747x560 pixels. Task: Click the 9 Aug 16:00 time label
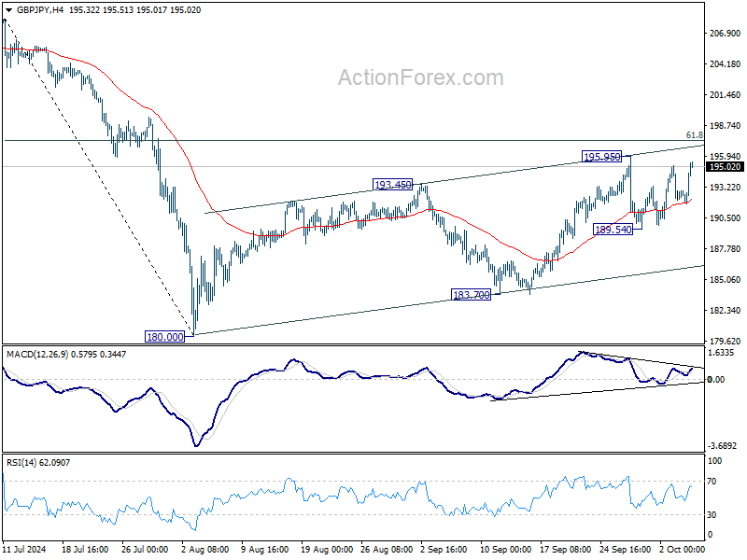coord(265,549)
